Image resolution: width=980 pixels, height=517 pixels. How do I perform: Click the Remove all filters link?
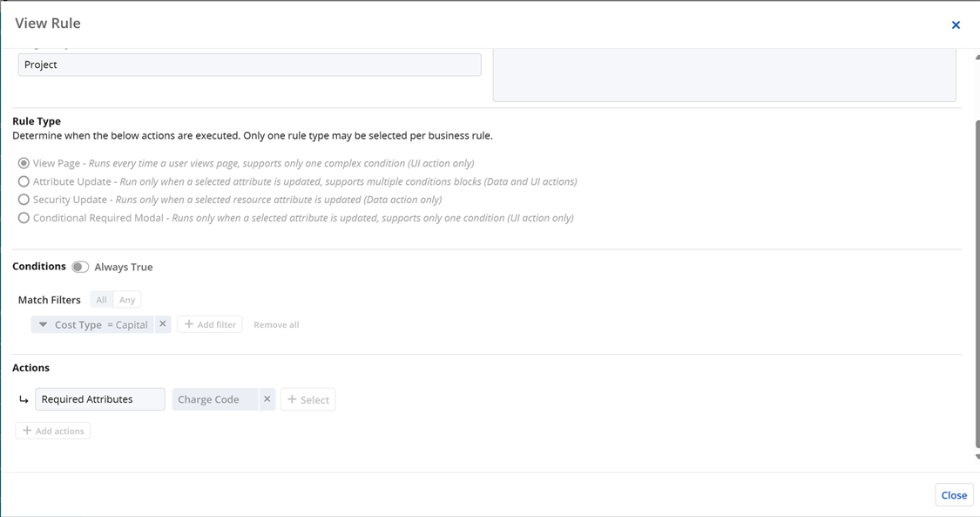(276, 324)
